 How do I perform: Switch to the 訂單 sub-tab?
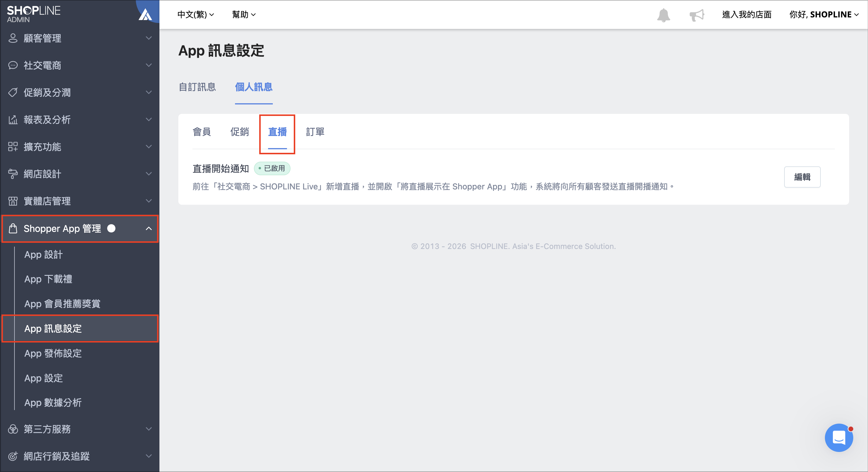point(315,132)
